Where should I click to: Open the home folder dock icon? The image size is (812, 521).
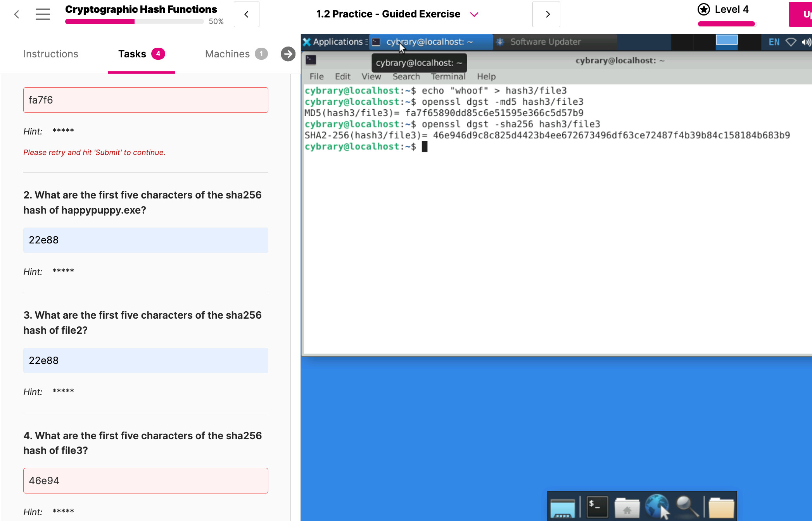627,507
